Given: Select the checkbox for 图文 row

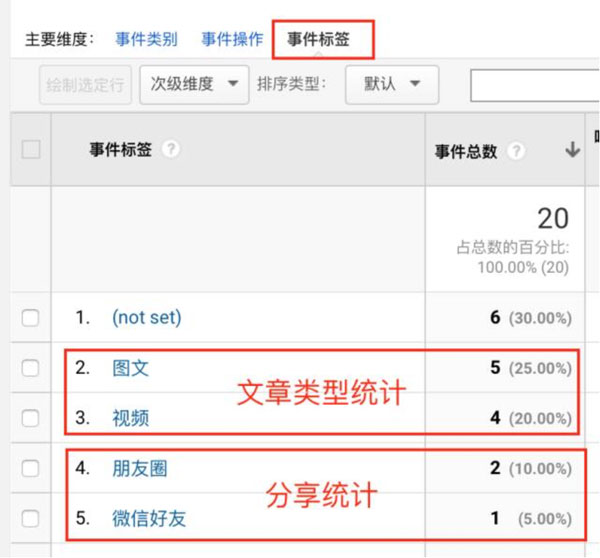Looking at the screenshot, I should 31,368.
